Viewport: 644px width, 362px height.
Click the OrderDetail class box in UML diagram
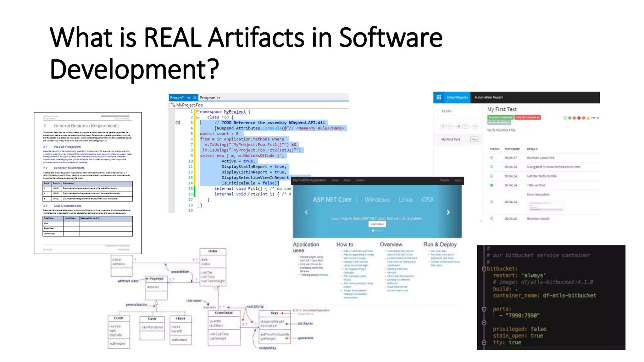(224, 328)
